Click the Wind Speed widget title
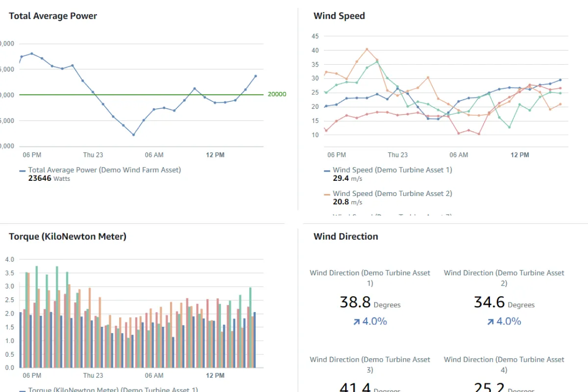Screen dimensions: 588x392 point(339,16)
